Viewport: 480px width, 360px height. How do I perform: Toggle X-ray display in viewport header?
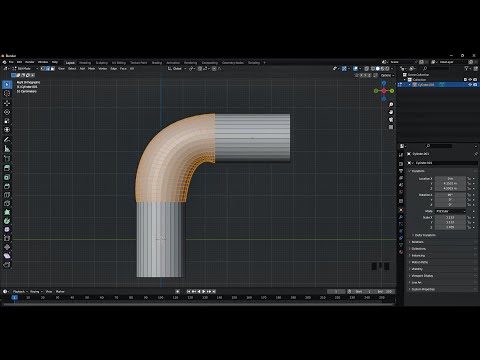pyautogui.click(x=367, y=68)
